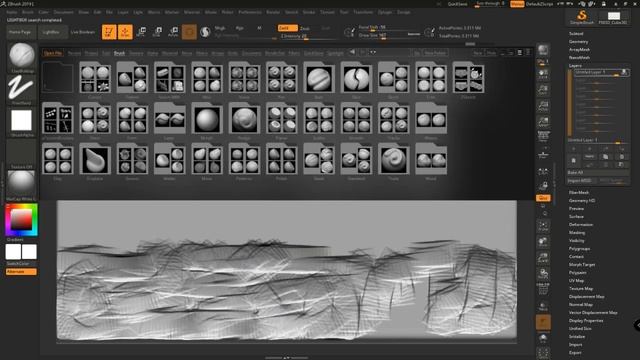The width and height of the screenshot is (640, 360).
Task: Toggle the orange Menus button
Action: 517,4
